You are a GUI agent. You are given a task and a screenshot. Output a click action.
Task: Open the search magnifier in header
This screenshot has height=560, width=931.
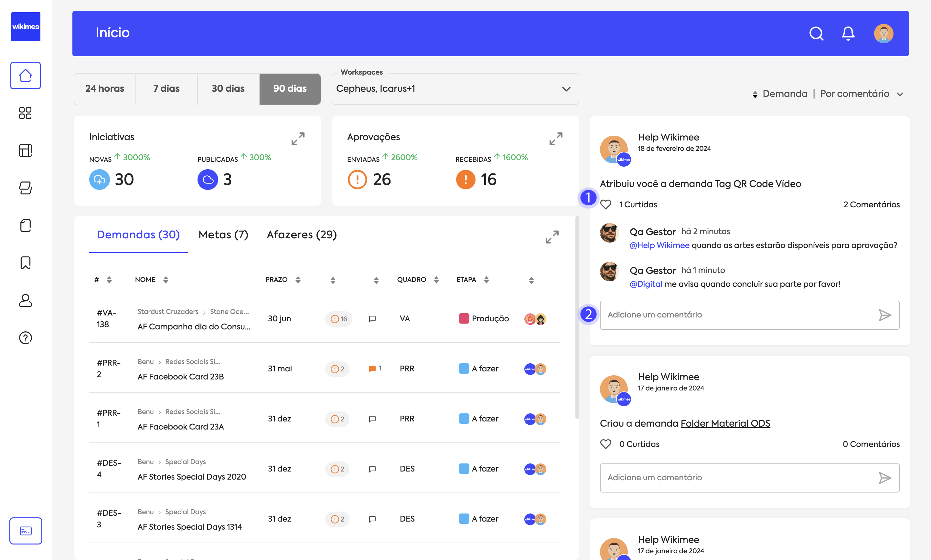click(816, 34)
